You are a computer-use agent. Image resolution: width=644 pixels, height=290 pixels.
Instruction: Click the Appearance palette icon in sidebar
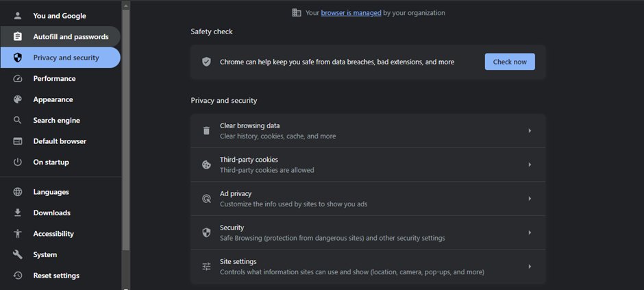click(x=18, y=99)
